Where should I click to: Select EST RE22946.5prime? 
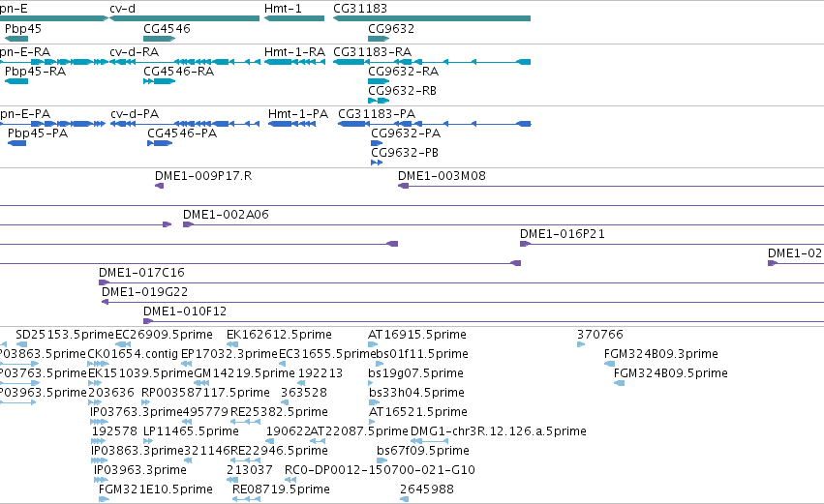point(245,460)
